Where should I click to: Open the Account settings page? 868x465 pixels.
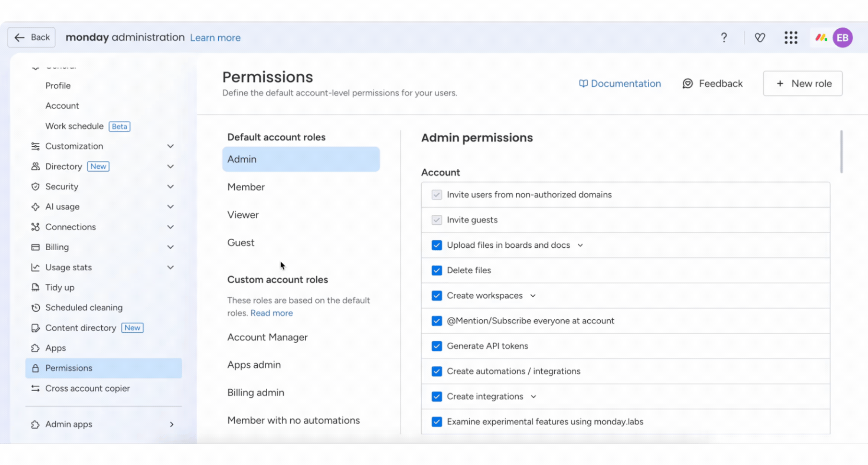(x=62, y=106)
